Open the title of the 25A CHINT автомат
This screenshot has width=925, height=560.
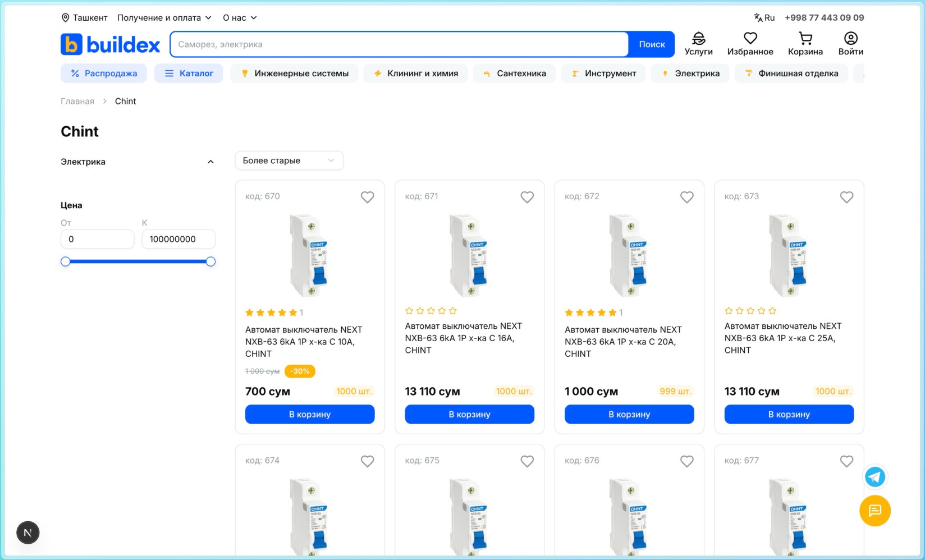[x=783, y=338]
